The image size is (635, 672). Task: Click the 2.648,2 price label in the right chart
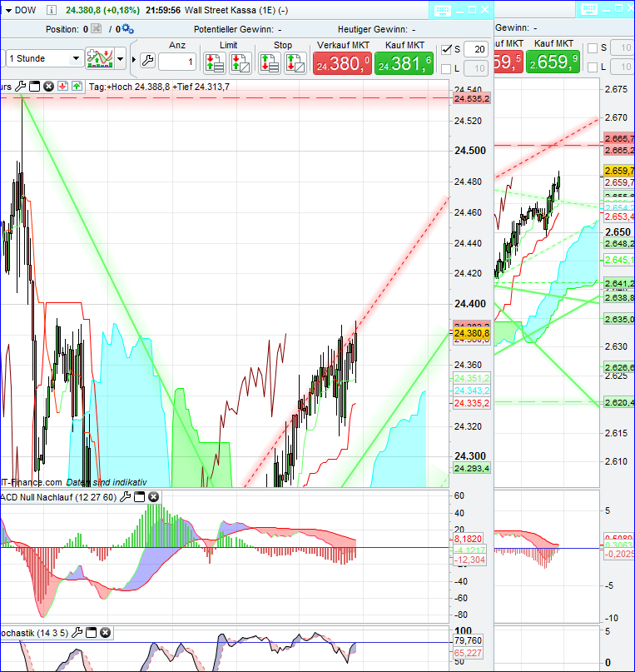click(619, 243)
